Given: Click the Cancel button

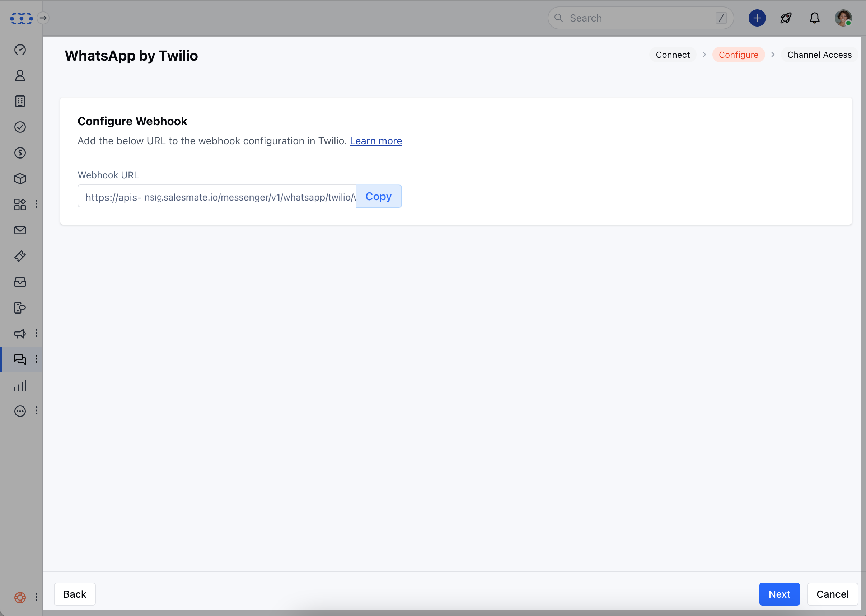Looking at the screenshot, I should (832, 594).
